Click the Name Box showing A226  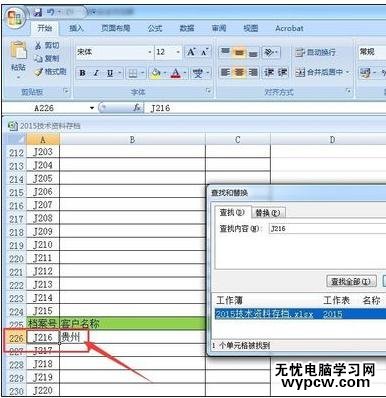(44, 108)
